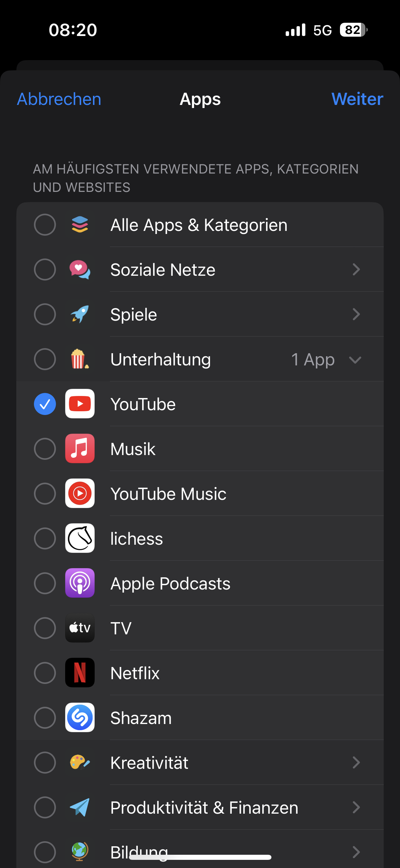This screenshot has height=868, width=400.
Task: Tap the Apple TV icon
Action: tap(80, 628)
